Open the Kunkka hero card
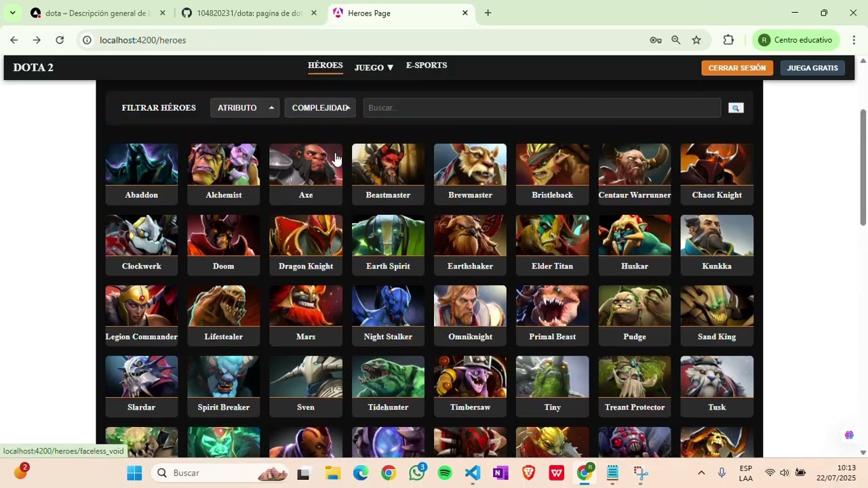The height and width of the screenshot is (488, 868). click(x=717, y=245)
